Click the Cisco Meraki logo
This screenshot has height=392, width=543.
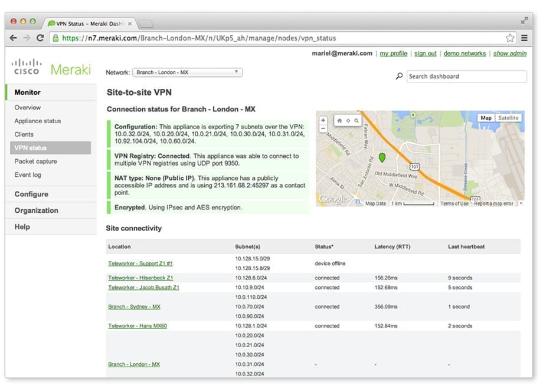(51, 68)
